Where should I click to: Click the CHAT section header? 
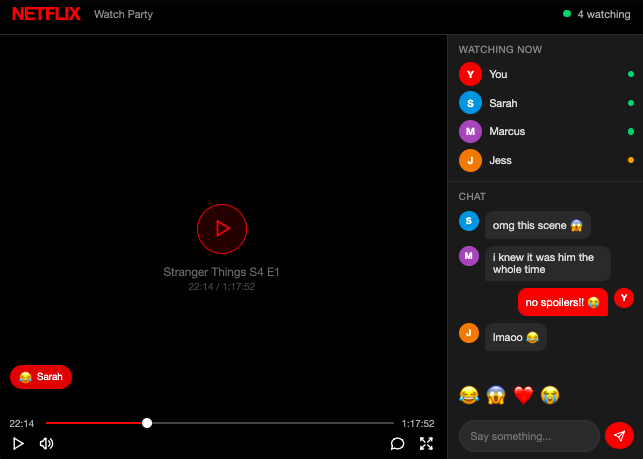472,196
